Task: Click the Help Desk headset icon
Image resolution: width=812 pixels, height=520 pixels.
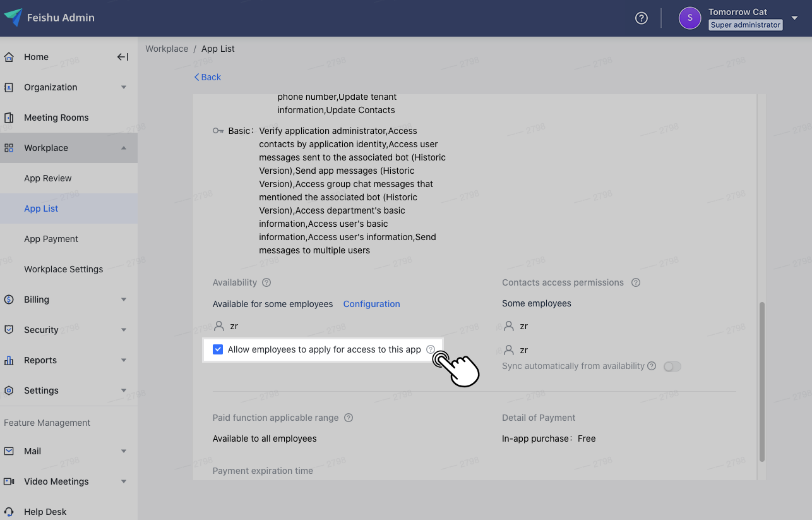Action: tap(9, 511)
